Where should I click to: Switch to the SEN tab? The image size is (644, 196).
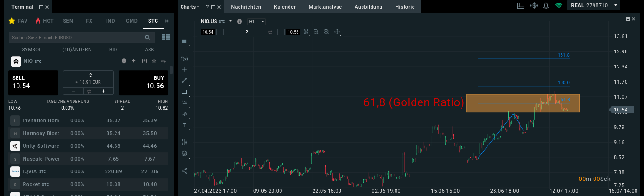68,21
